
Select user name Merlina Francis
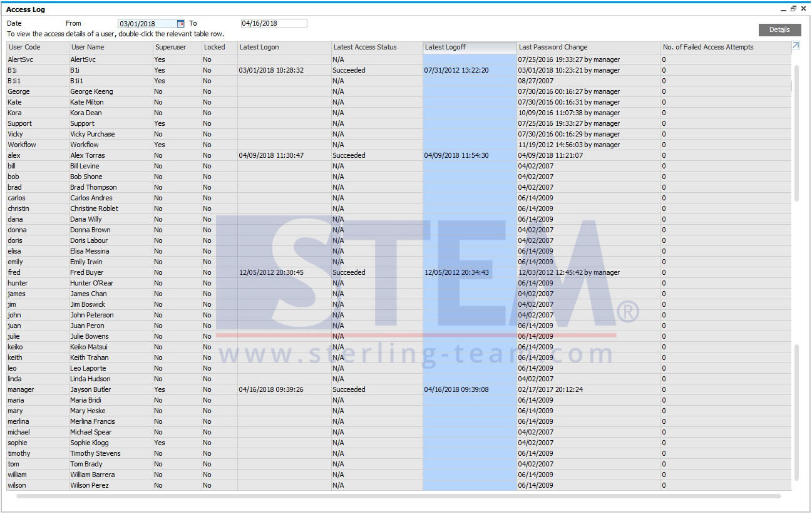(x=93, y=421)
